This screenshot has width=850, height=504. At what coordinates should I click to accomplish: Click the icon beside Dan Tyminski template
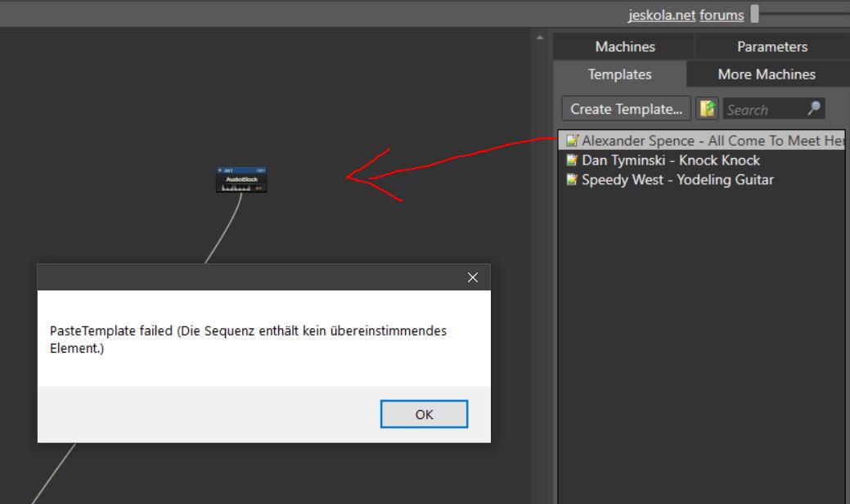(573, 160)
